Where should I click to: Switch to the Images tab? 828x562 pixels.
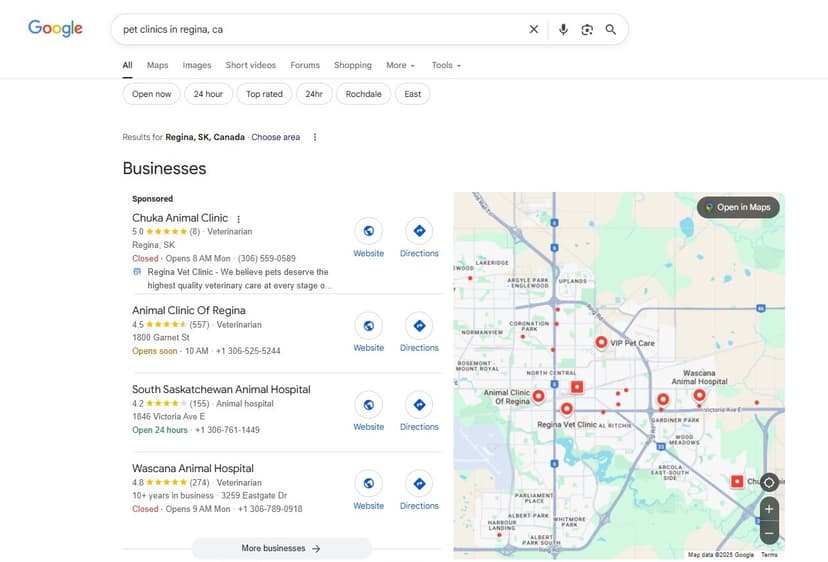(x=197, y=65)
